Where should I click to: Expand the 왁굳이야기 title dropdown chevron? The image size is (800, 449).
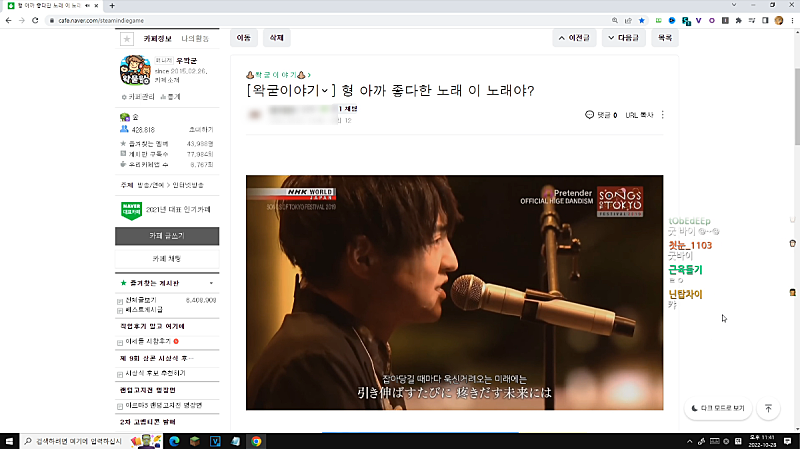(324, 91)
